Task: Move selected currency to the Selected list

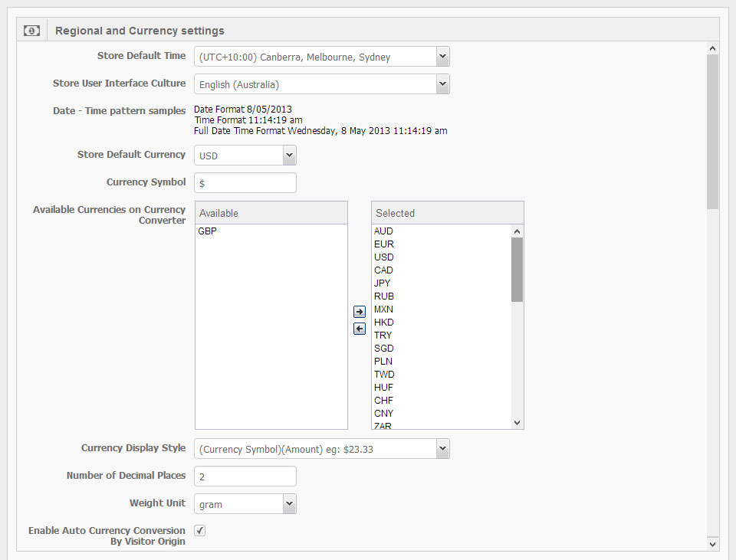Action: pyautogui.click(x=359, y=312)
